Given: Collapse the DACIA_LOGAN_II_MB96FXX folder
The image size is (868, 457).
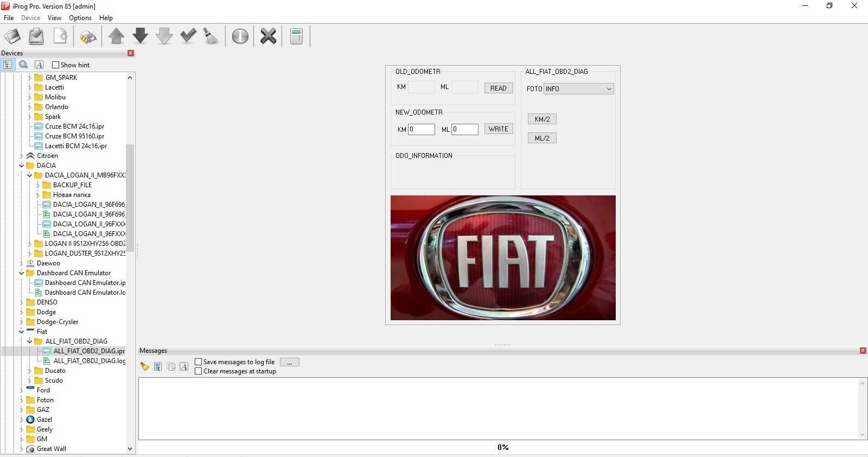Looking at the screenshot, I should pos(29,175).
